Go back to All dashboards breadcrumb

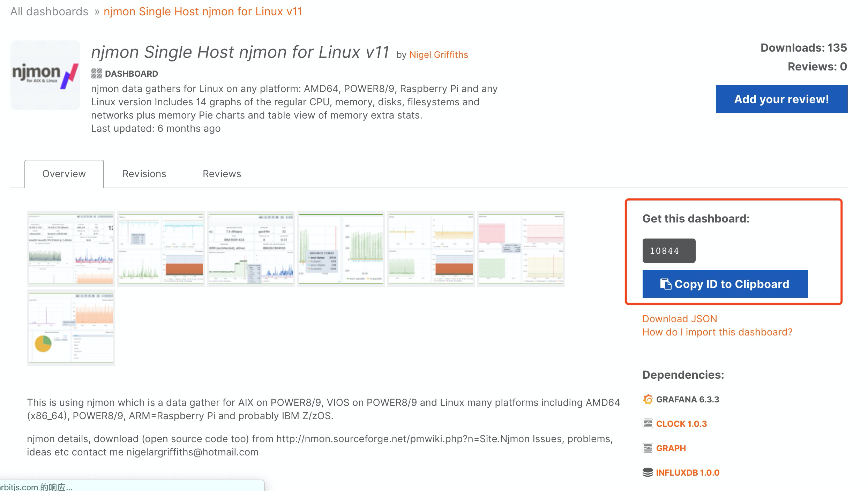pos(49,12)
